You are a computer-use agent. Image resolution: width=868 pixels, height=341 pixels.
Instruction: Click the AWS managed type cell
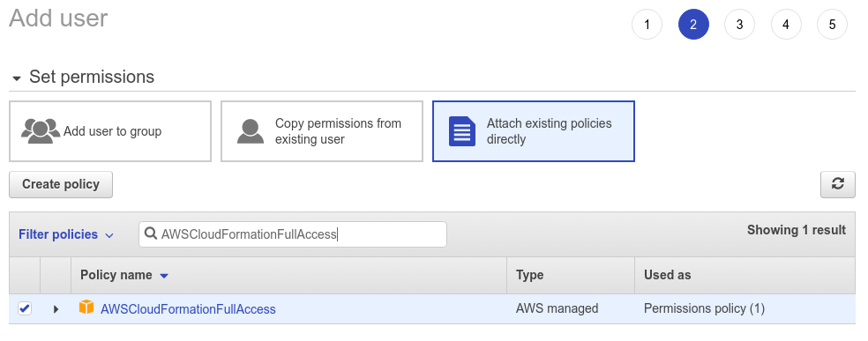click(x=557, y=308)
